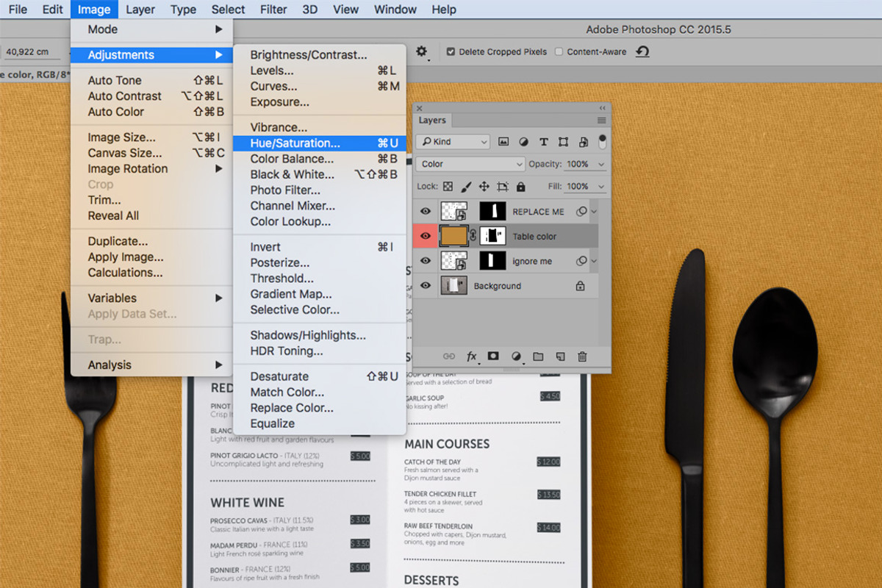This screenshot has width=882, height=588.
Task: Click lock image pixels brush icon
Action: [467, 187]
